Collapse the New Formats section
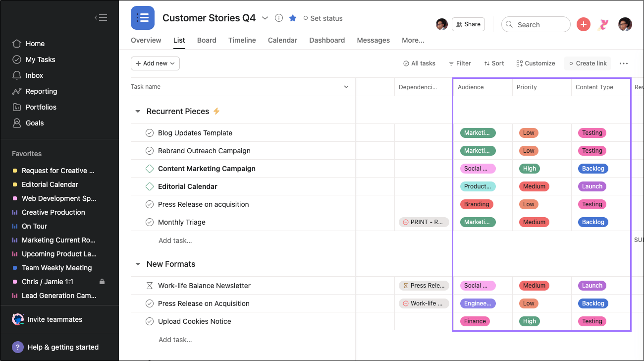Image resolution: width=644 pixels, height=361 pixels. click(x=138, y=264)
